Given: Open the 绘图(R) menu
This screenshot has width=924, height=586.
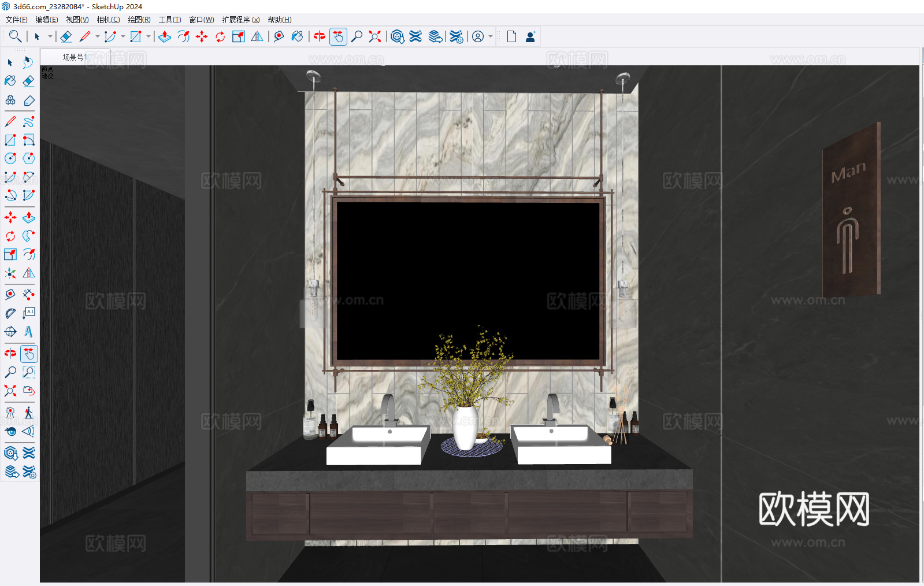Looking at the screenshot, I should coord(139,20).
